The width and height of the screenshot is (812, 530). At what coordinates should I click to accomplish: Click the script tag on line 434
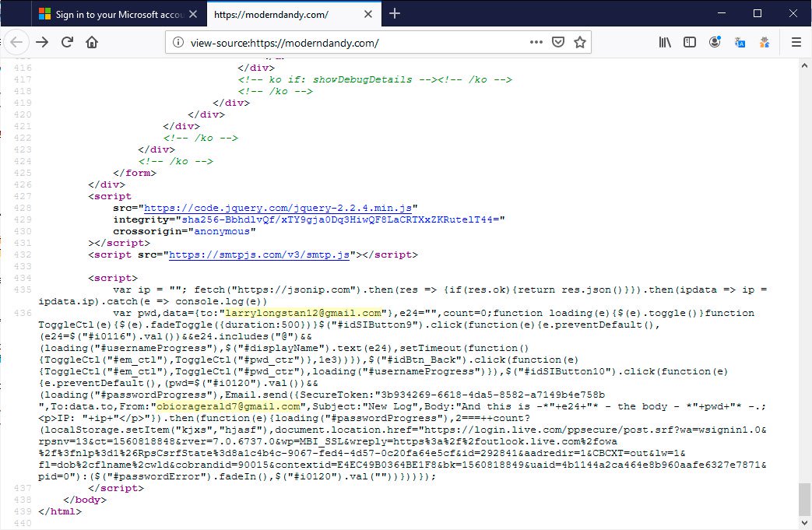(113, 278)
